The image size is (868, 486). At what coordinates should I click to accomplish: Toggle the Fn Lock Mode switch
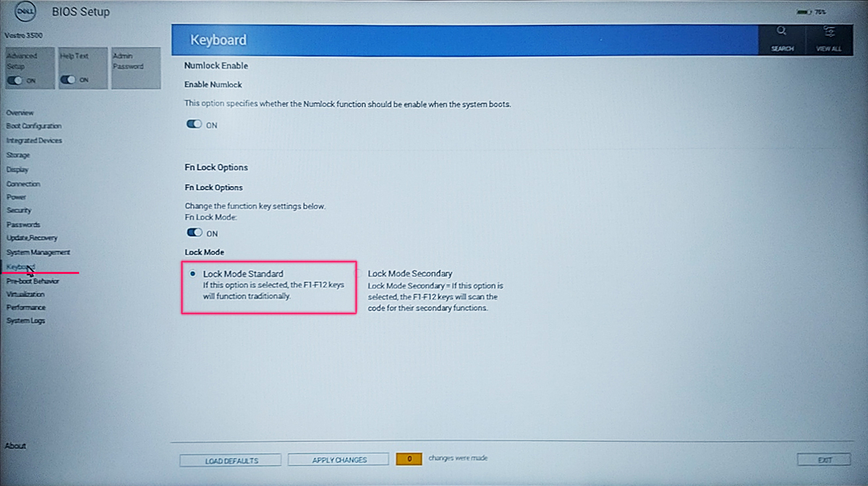[x=195, y=233]
